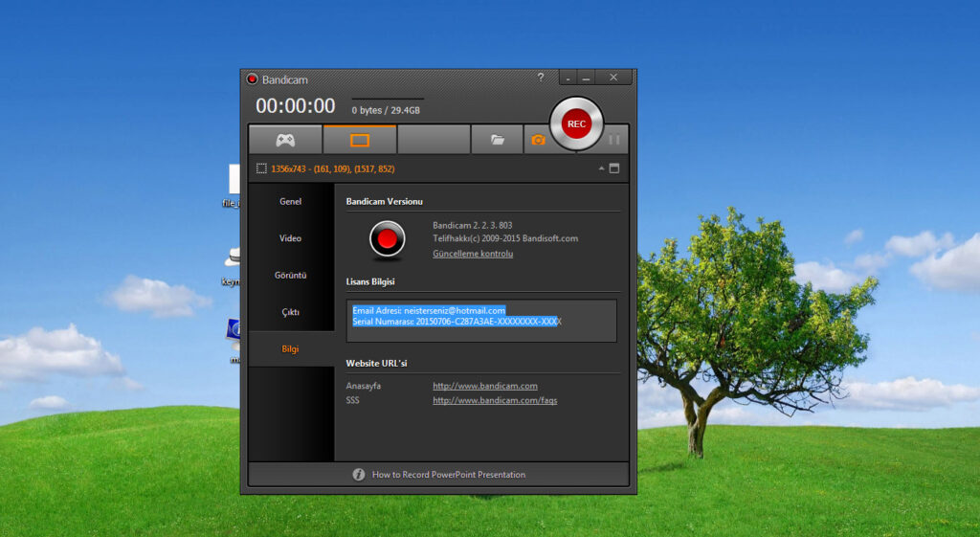This screenshot has height=537, width=980.
Task: Open help via the question mark icon
Action: pyautogui.click(x=541, y=78)
